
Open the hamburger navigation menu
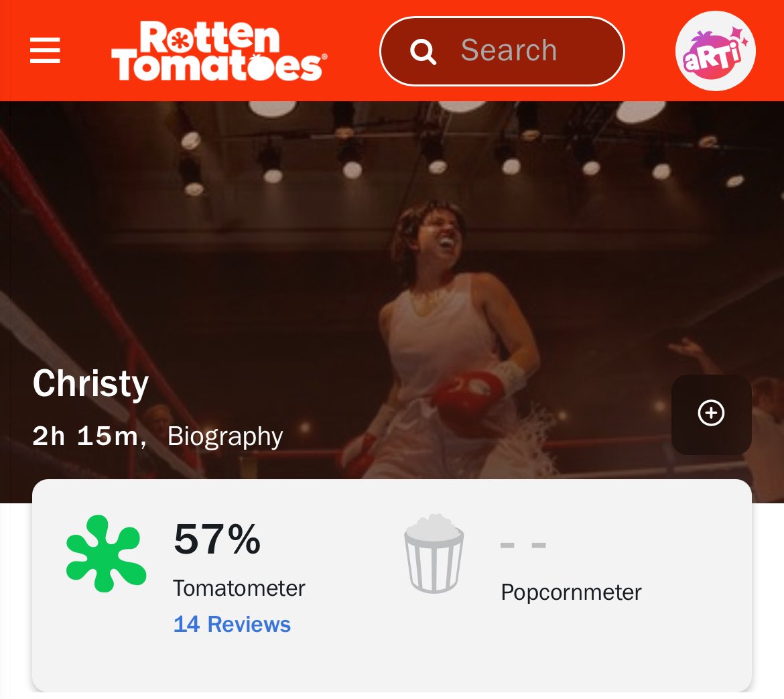click(45, 51)
